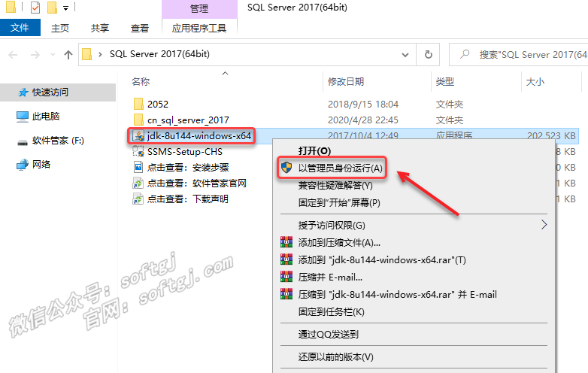This screenshot has height=373, width=588.
Task: Click the 此电脑 computer icon in sidebar
Action: [23, 117]
